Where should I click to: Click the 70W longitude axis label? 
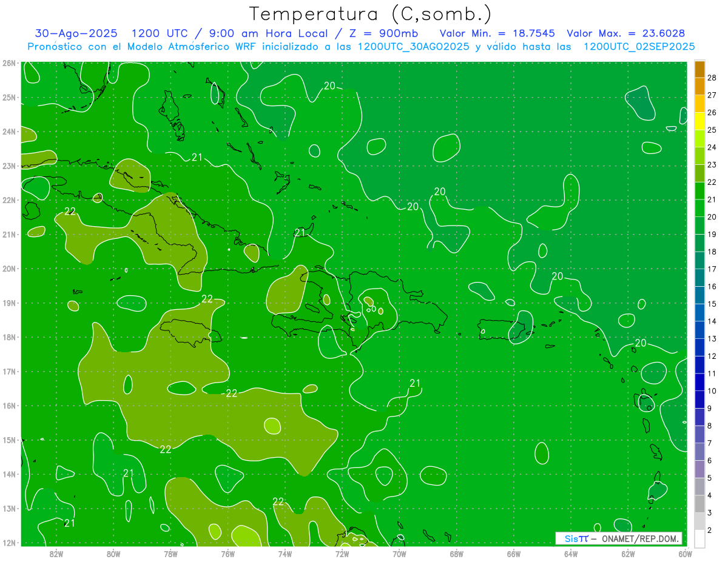(399, 554)
